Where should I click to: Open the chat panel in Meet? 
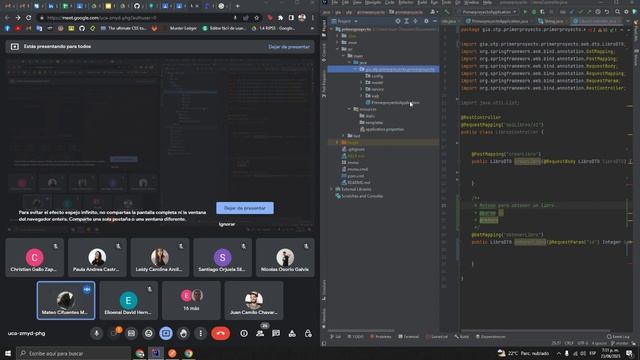(x=276, y=333)
